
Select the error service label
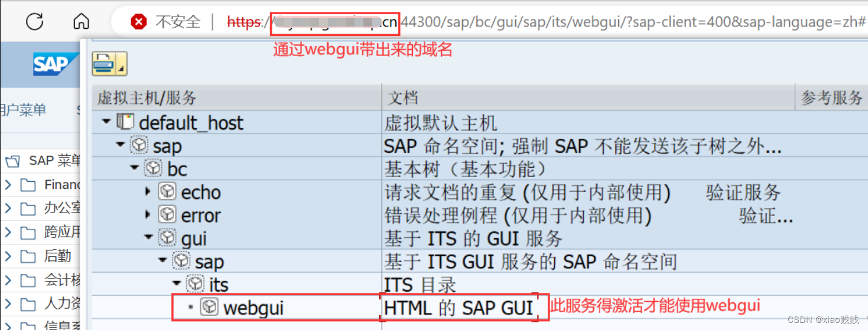tap(201, 215)
